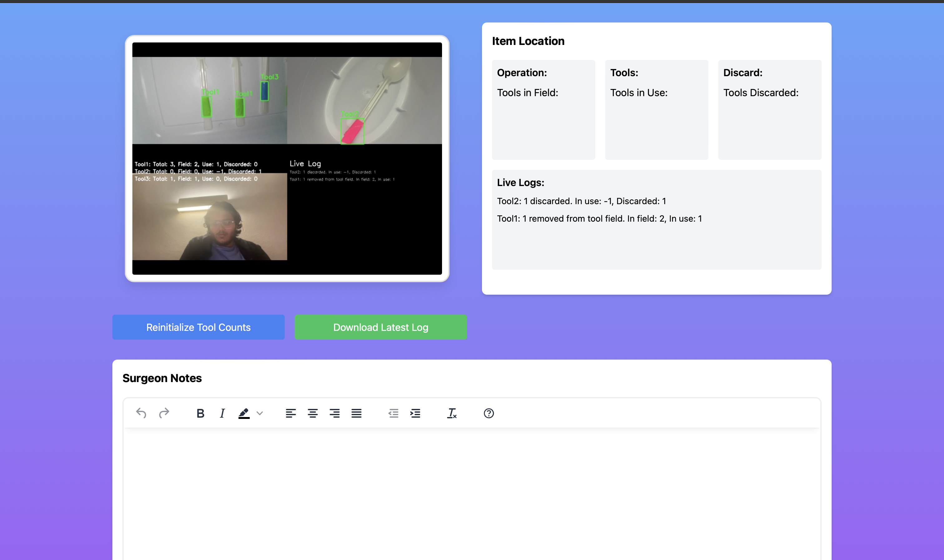
Task: Increase indent in notes editor
Action: tap(415, 413)
